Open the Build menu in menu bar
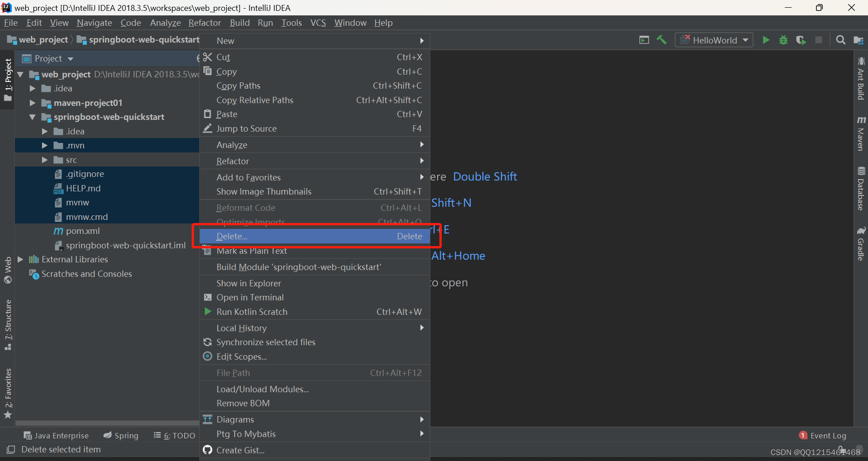Viewport: 868px width, 461px height. point(240,23)
